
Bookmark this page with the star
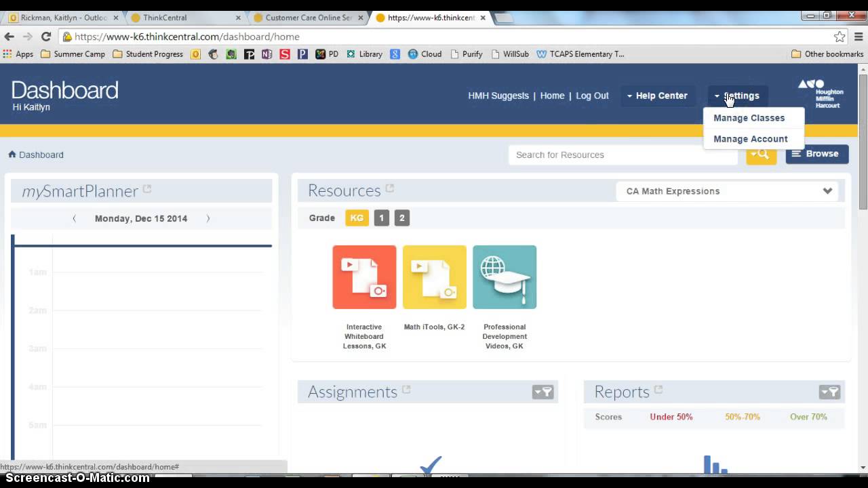click(840, 37)
